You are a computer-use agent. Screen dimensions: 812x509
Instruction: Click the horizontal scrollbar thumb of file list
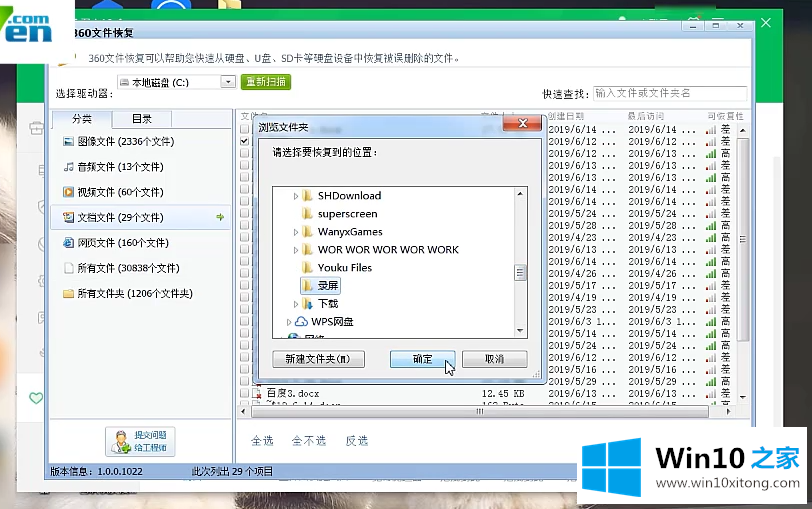[480, 412]
